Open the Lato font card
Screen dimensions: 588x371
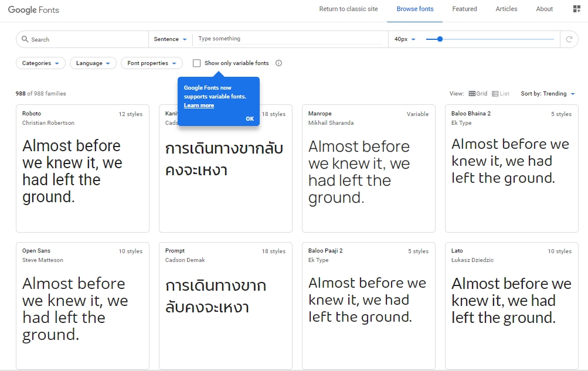click(x=512, y=306)
